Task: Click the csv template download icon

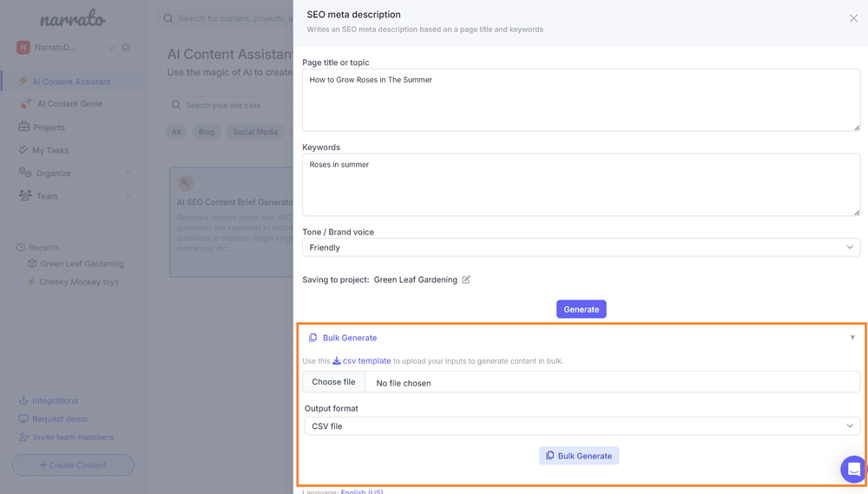Action: click(336, 360)
